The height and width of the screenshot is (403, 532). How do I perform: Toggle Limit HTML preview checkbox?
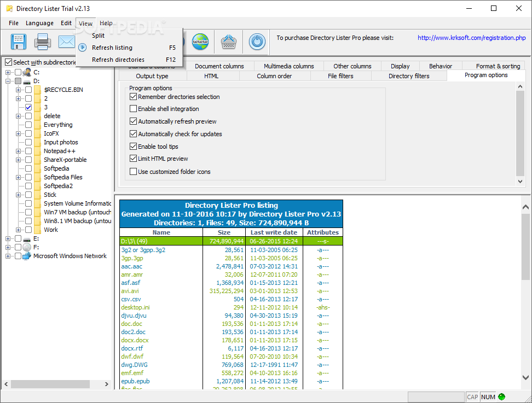pyautogui.click(x=134, y=159)
